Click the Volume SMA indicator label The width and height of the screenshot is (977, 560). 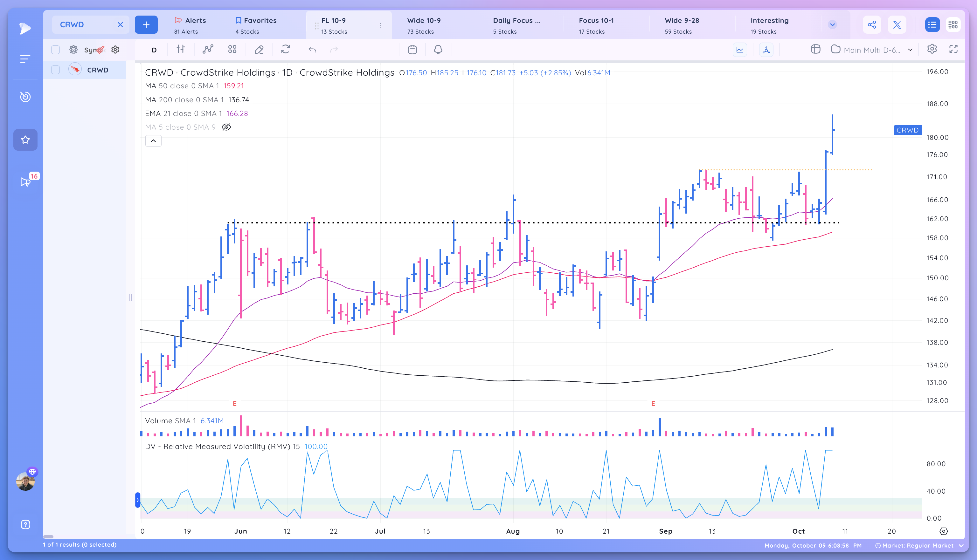184,421
